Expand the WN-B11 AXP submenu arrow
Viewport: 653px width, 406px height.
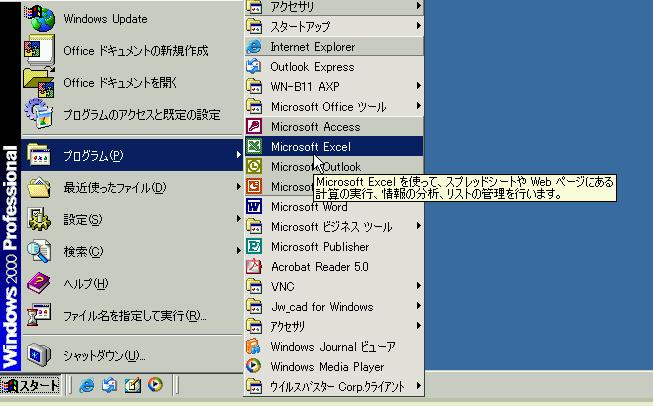click(x=418, y=86)
